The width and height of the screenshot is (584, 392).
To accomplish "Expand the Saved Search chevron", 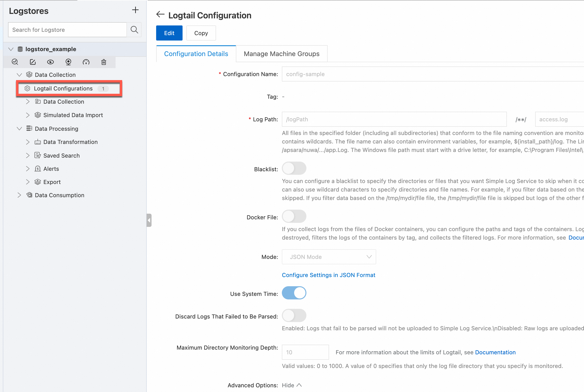I will [x=28, y=155].
